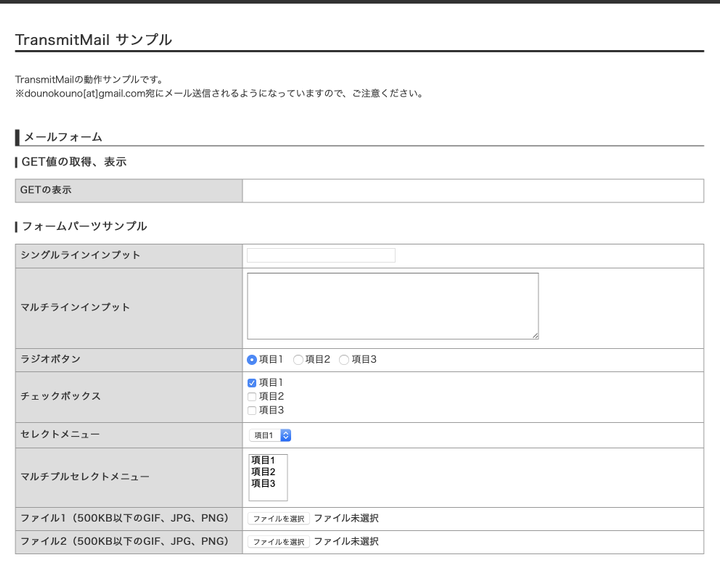The width and height of the screenshot is (720, 568).
Task: Click the シングルラインインプット row label
Action: pos(80,255)
